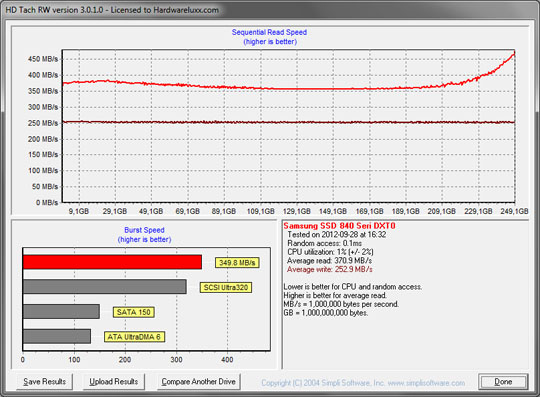Screen dimensions: 540x397
Task: Click the 129,1GB axis label
Action: 297,211
